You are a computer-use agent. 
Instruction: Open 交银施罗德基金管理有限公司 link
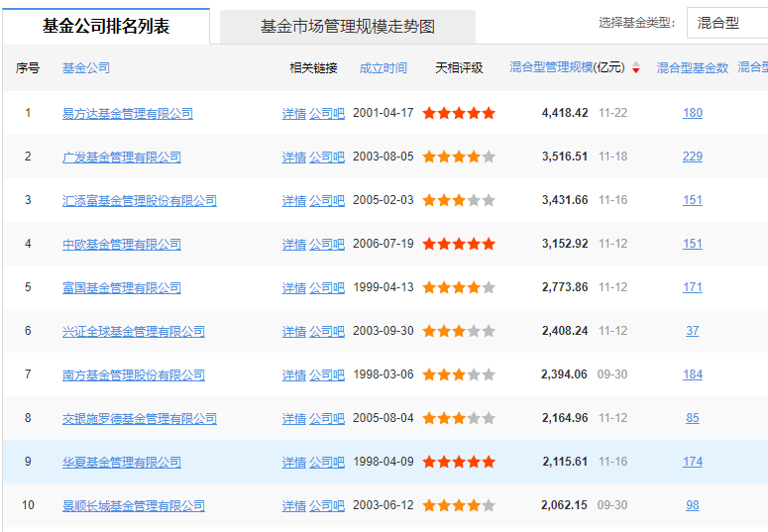(x=139, y=418)
